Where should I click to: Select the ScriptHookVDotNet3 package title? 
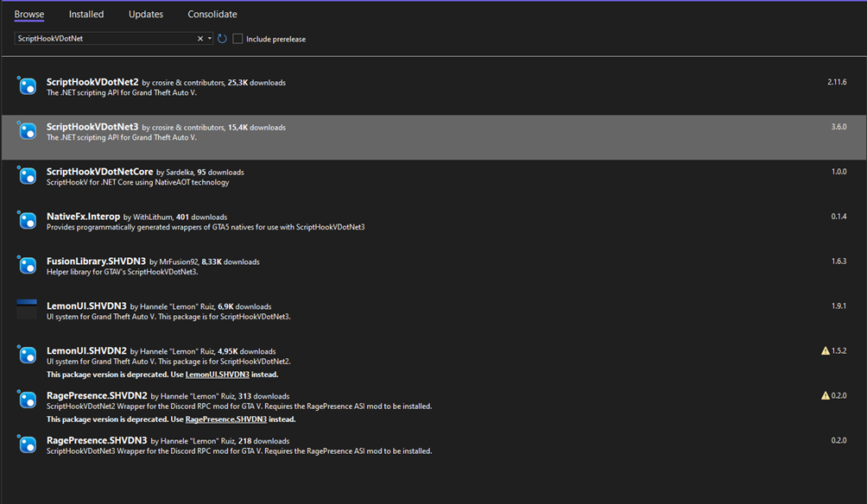(x=92, y=127)
